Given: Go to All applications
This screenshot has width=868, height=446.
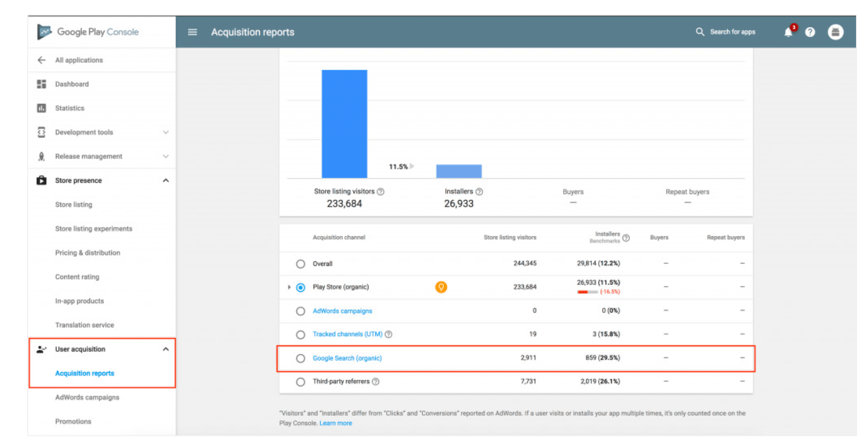Looking at the screenshot, I should pyautogui.click(x=79, y=60).
